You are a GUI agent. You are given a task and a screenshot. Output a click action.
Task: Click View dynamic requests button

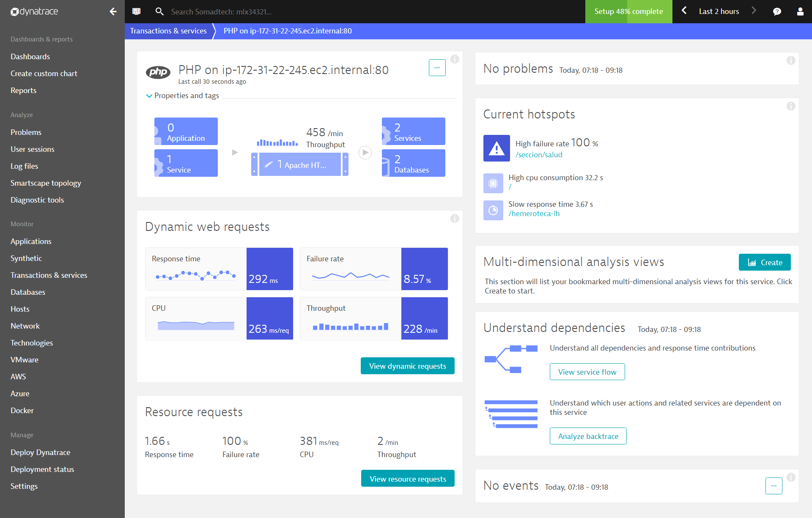407,366
